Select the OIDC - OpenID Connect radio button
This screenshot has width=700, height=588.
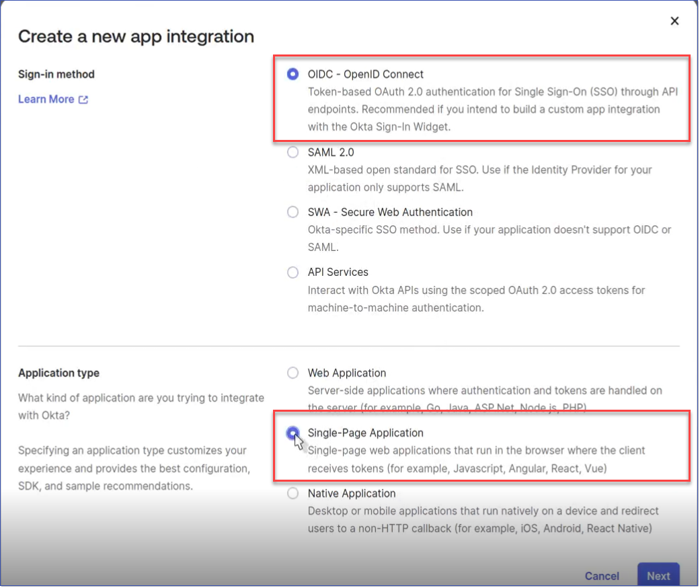pos(293,74)
